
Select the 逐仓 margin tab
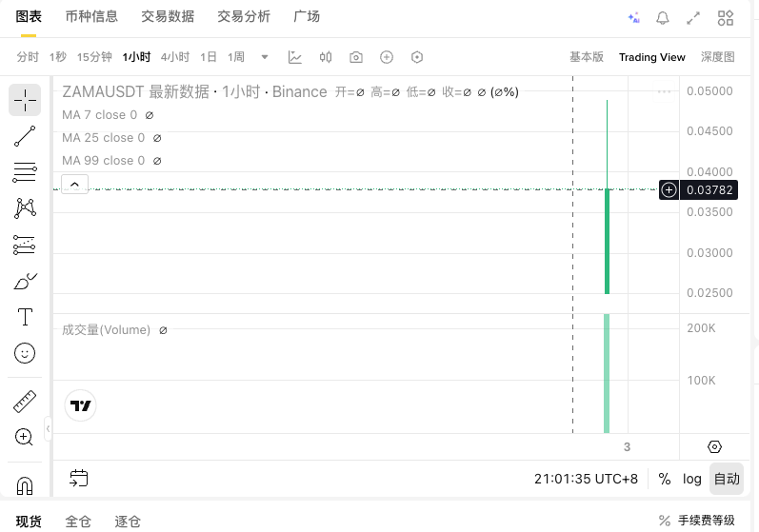click(x=128, y=522)
